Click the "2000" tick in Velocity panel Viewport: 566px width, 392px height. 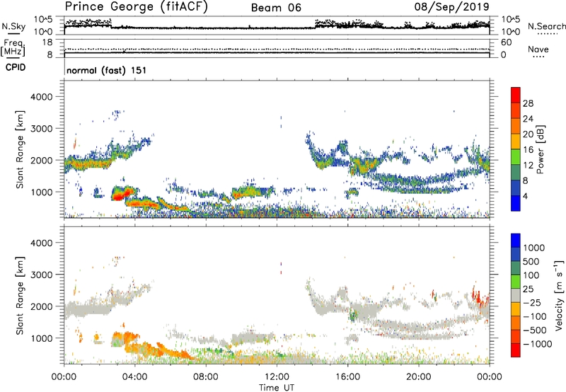(x=42, y=306)
